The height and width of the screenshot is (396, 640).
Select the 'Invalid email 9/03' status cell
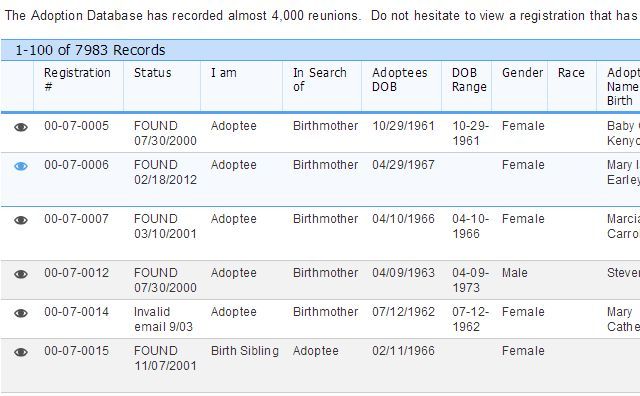[163, 319]
